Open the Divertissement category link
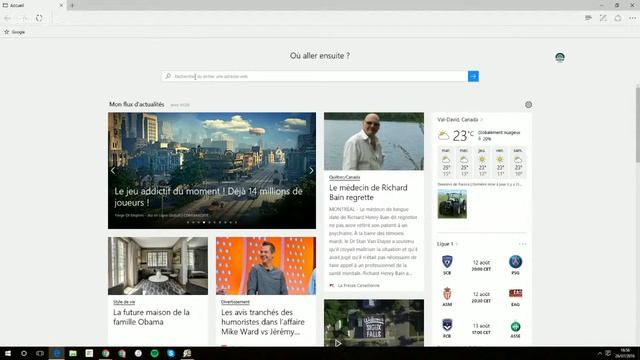The width and height of the screenshot is (640, 360). click(x=235, y=302)
